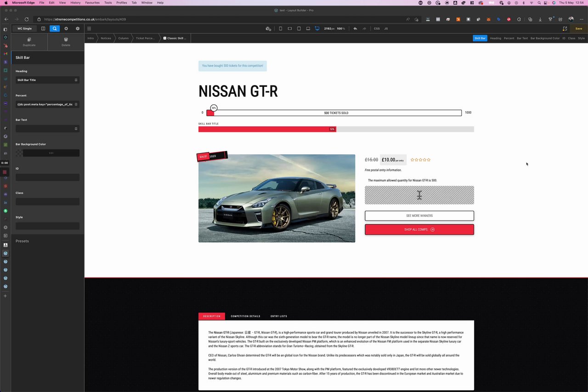The height and width of the screenshot is (392, 588).
Task: Switch to laptop preview
Action: click(x=308, y=28)
